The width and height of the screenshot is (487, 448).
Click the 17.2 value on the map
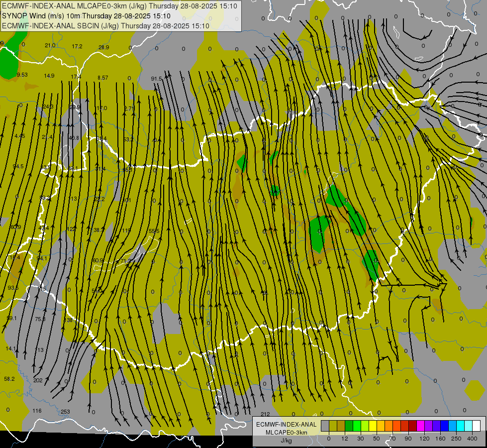coord(77,46)
